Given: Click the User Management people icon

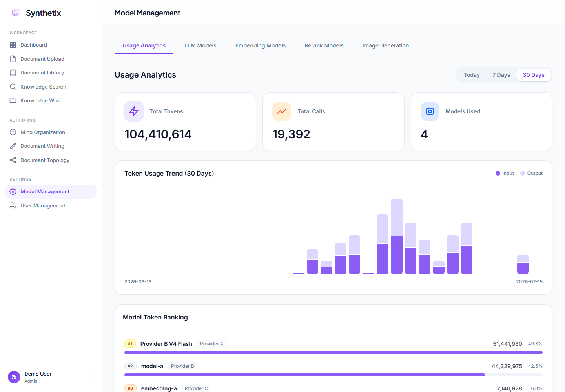Looking at the screenshot, I should coord(13,205).
